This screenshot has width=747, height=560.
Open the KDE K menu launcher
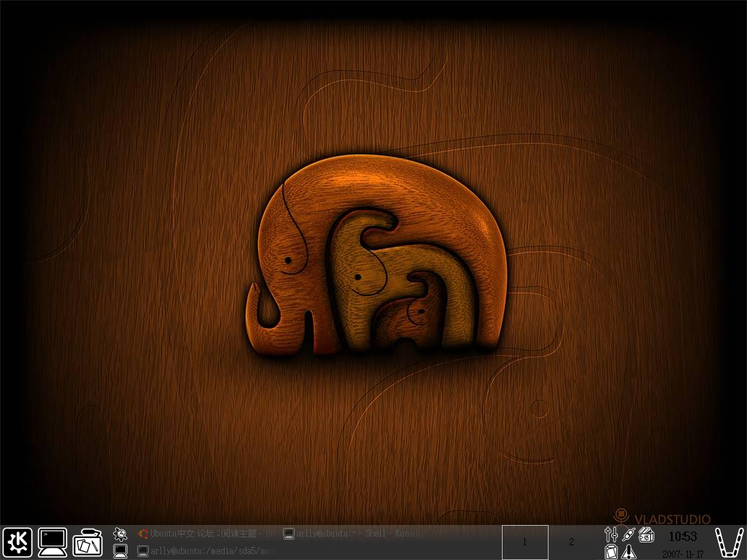18,542
